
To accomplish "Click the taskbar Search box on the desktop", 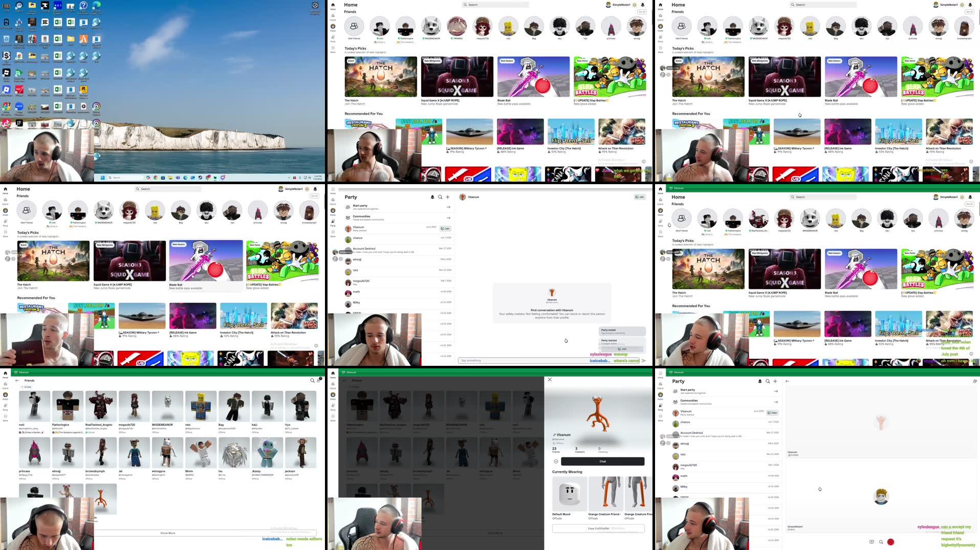I will click(124, 178).
